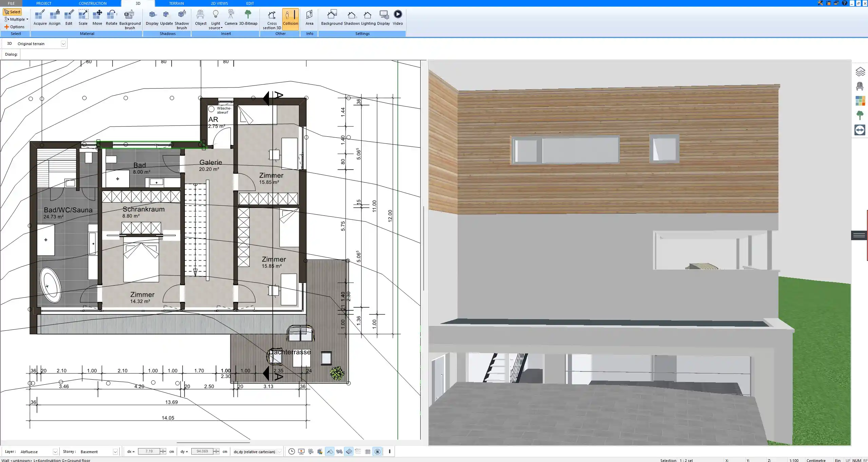Open the help question mark icon
868x462 pixels.
click(845, 3)
